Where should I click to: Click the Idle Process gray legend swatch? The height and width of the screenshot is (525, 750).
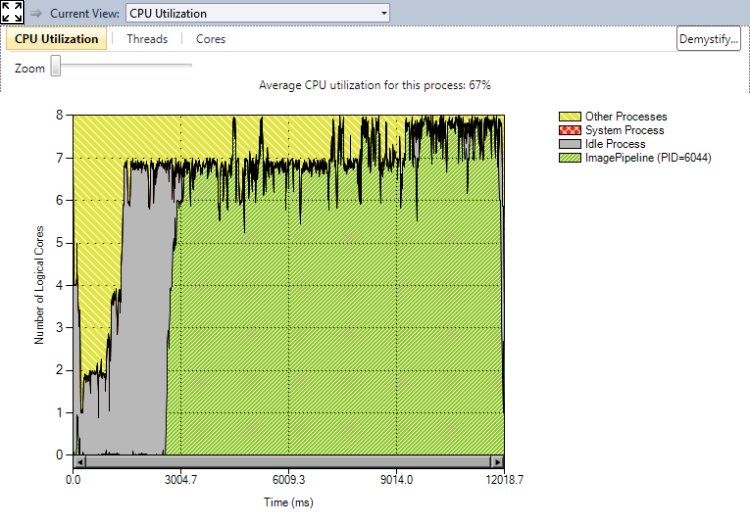click(x=570, y=144)
